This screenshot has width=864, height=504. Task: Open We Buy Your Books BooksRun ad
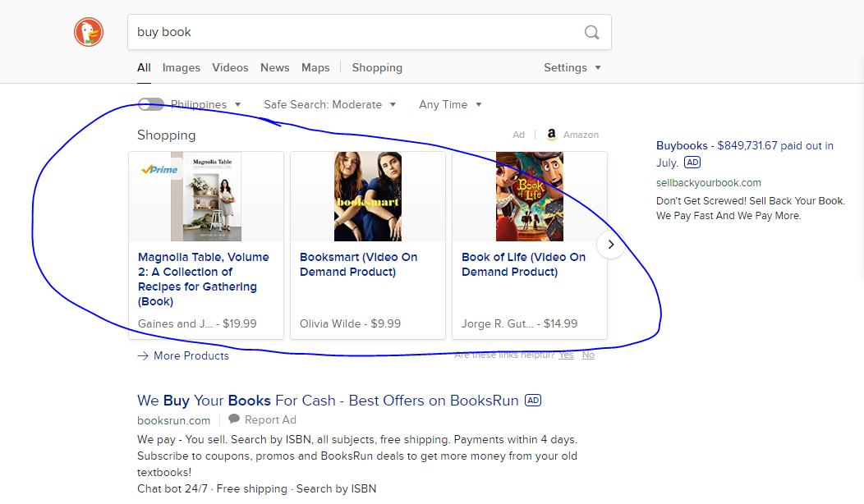pos(328,401)
